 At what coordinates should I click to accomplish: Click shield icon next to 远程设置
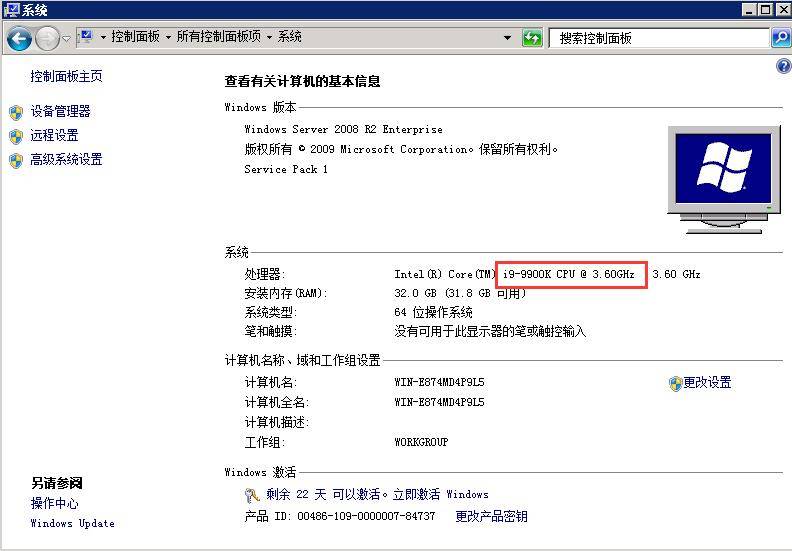[16, 136]
